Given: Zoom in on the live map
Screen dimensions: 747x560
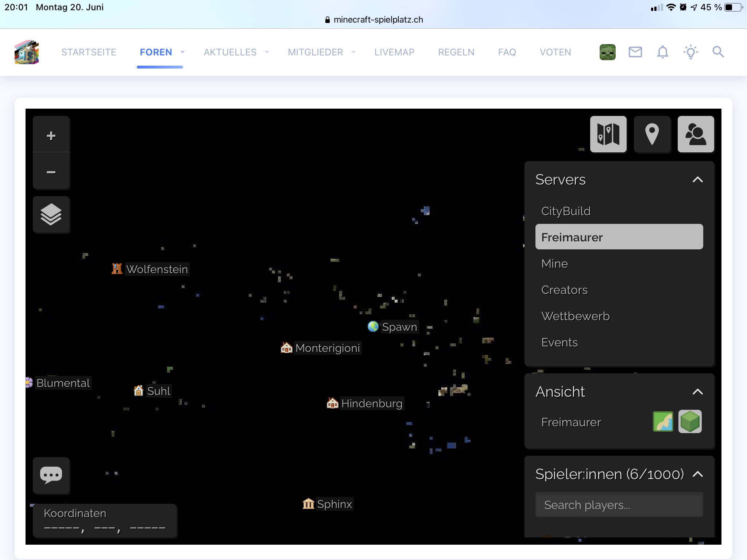Looking at the screenshot, I should tap(51, 136).
